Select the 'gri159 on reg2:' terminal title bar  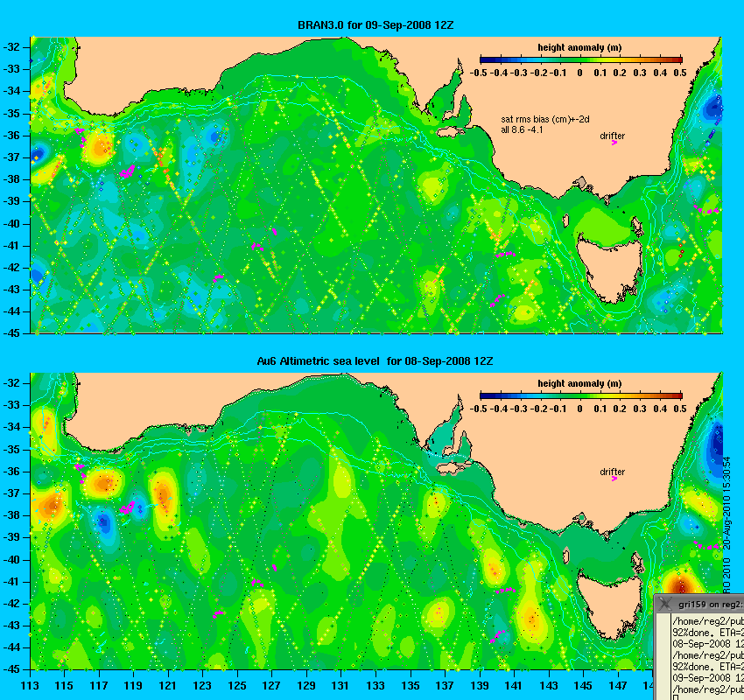pyautogui.click(x=699, y=604)
